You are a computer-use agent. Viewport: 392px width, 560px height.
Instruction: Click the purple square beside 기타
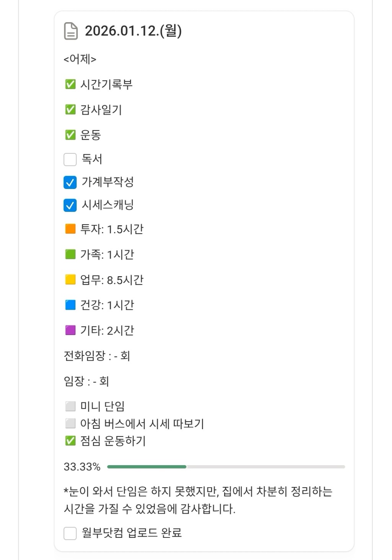70,330
